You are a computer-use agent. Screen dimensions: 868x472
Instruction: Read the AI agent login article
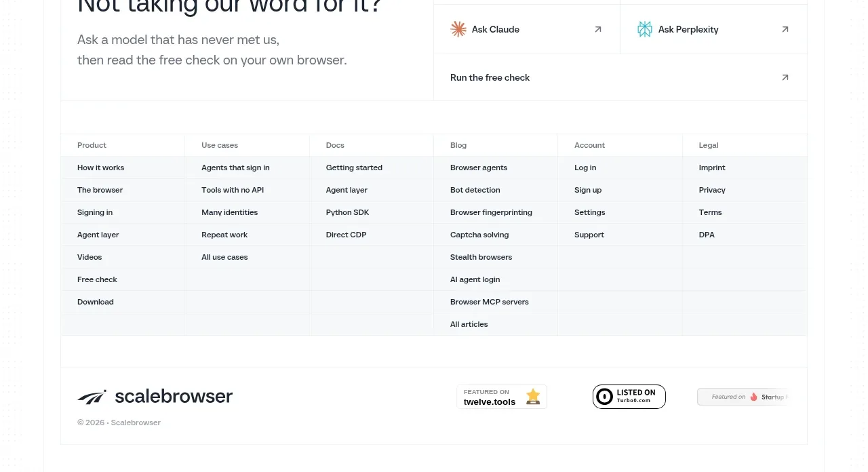475,279
